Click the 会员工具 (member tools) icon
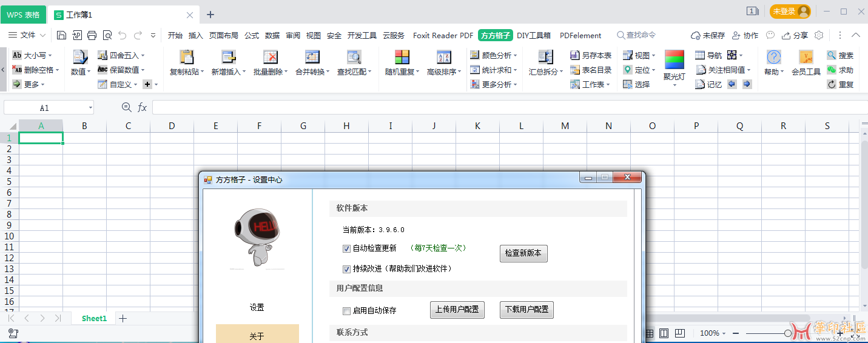Viewport: 868px width, 343px height. coord(806,57)
